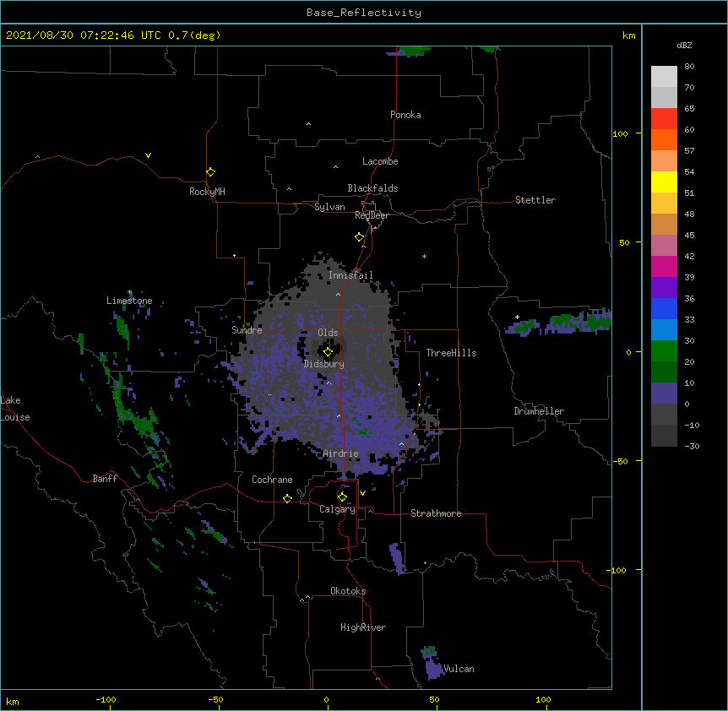Viewport: 728px width, 711px height.
Task: Click the Sundre label
Action: (247, 330)
